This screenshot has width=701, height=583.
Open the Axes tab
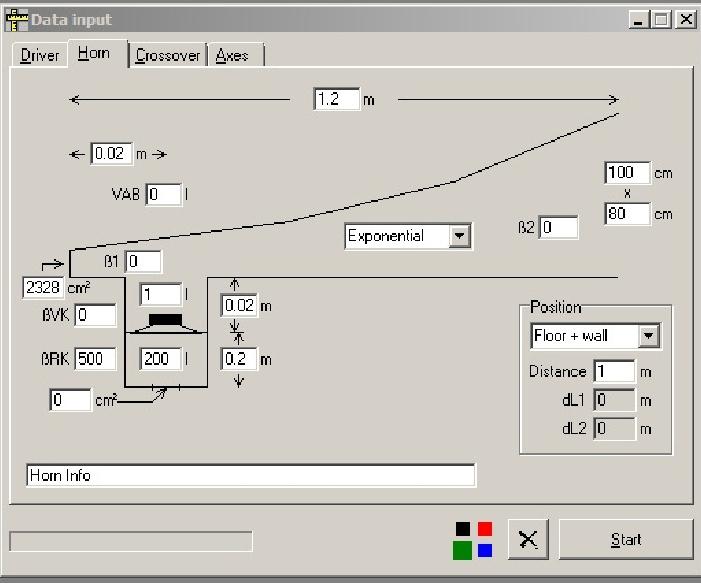[x=236, y=55]
